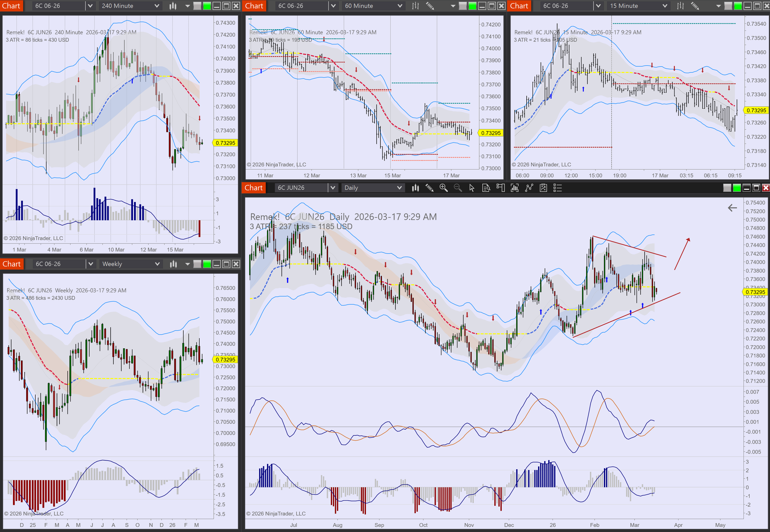Toggle green link button on Daily chart
770x532 pixels.
(737, 188)
